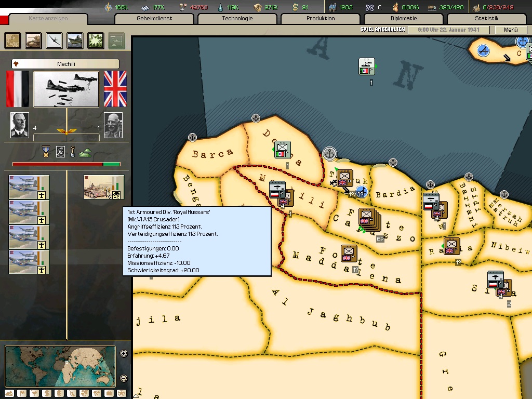
Task: Click the red-green battle progress bar
Action: click(66, 164)
